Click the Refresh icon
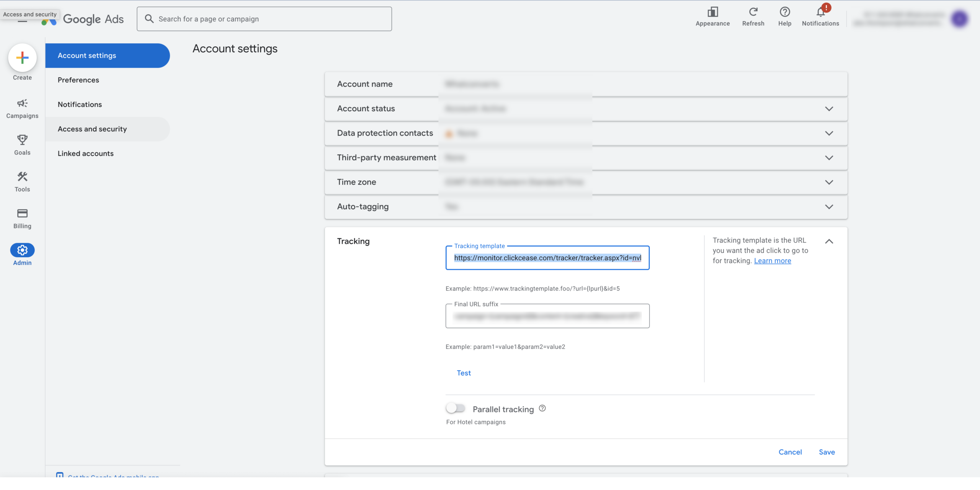The height and width of the screenshot is (490, 980). point(753,12)
